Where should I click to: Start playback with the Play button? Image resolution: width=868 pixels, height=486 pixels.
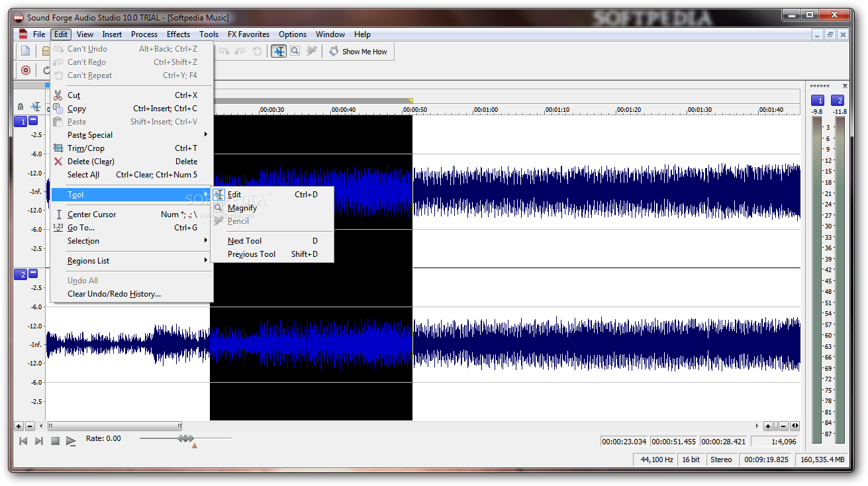point(71,441)
